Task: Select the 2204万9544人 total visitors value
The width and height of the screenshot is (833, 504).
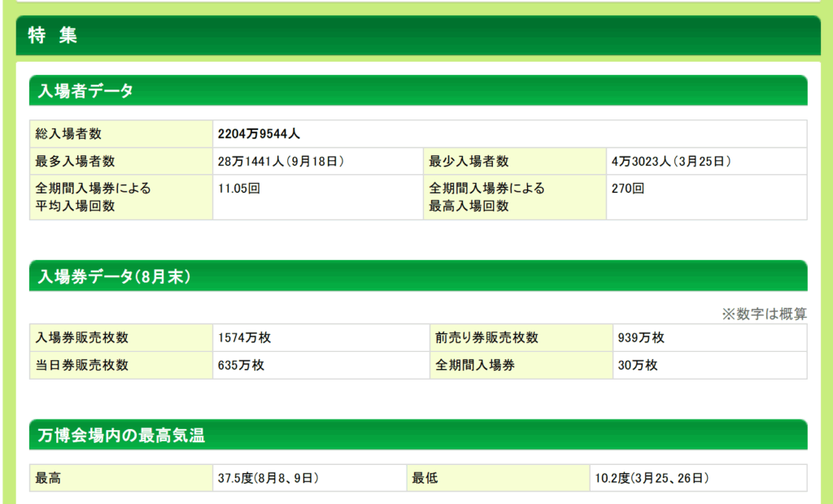Action: (x=259, y=134)
